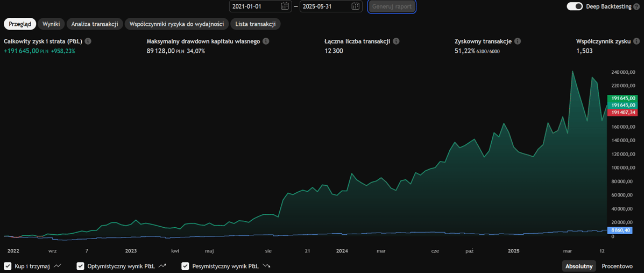Click the sie time axis label

(269, 250)
